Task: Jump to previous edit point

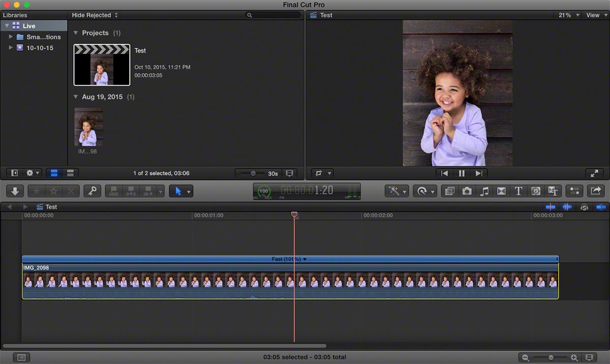Action: pos(445,173)
